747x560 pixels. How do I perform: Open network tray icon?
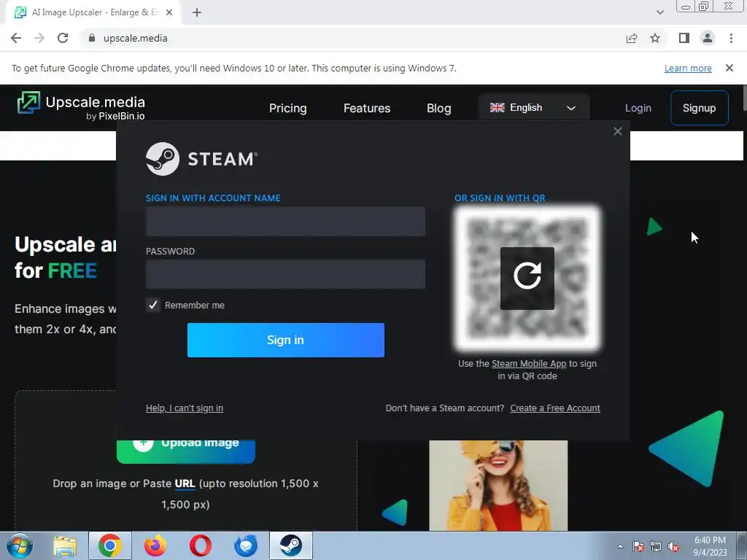pos(656,546)
